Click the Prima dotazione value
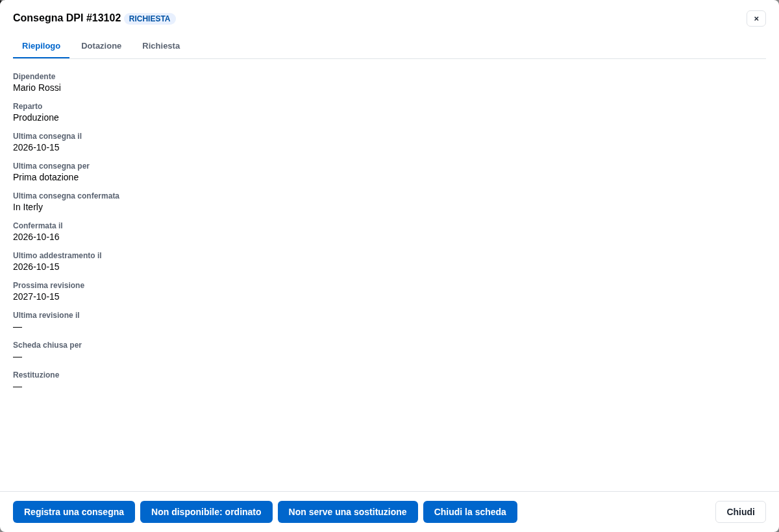The image size is (779, 532). click(x=45, y=177)
